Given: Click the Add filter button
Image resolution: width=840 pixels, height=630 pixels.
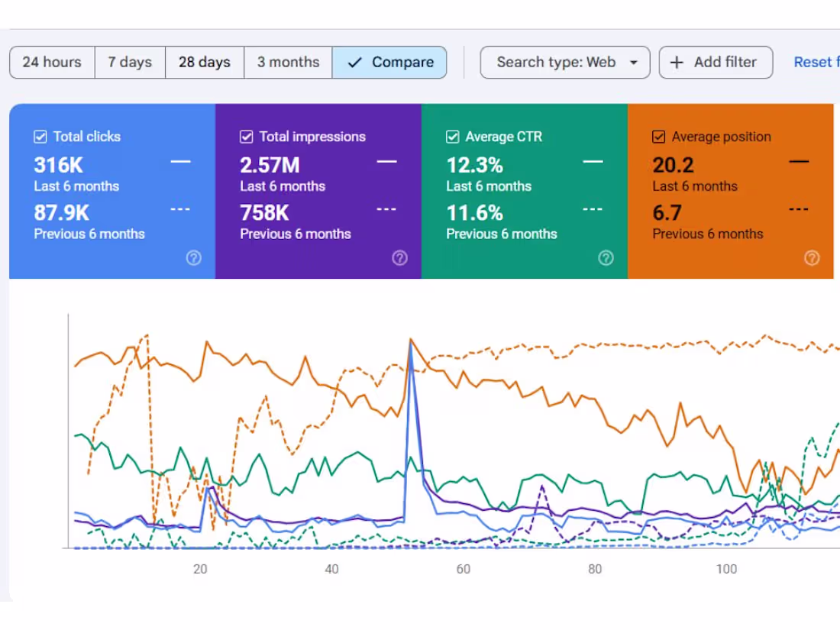Looking at the screenshot, I should click(716, 62).
